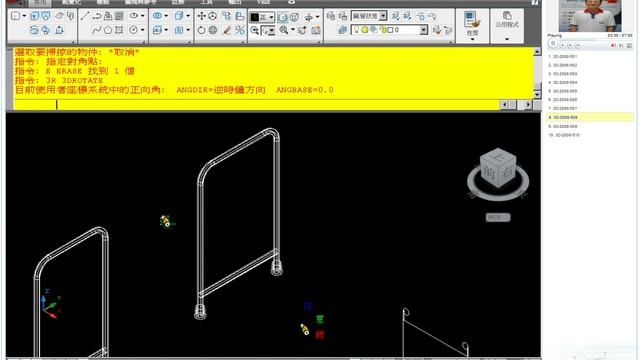
Task: Play playlist item 2 3D-2008-002
Action: click(563, 65)
